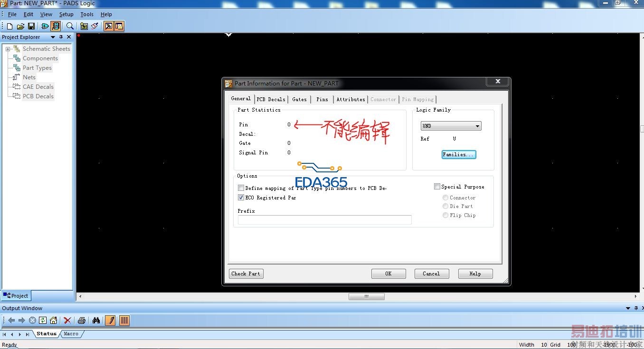Go to first output tab arrow

[5, 334]
